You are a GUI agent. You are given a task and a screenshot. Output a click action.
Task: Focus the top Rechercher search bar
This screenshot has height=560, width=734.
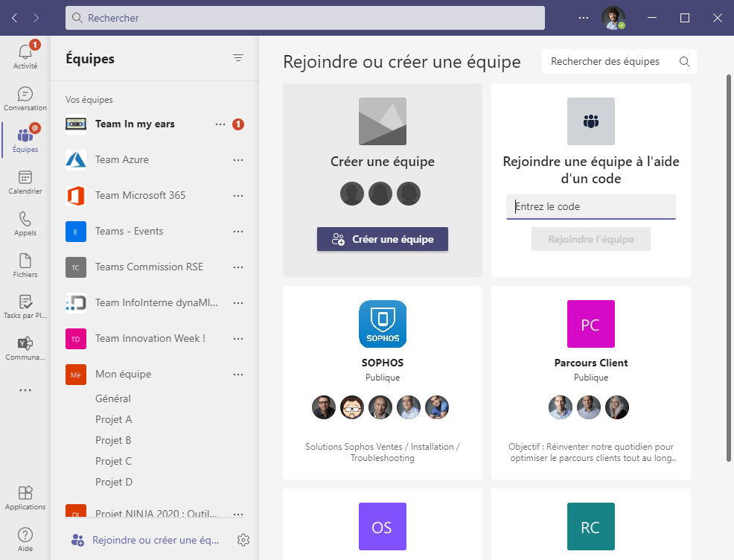(304, 18)
